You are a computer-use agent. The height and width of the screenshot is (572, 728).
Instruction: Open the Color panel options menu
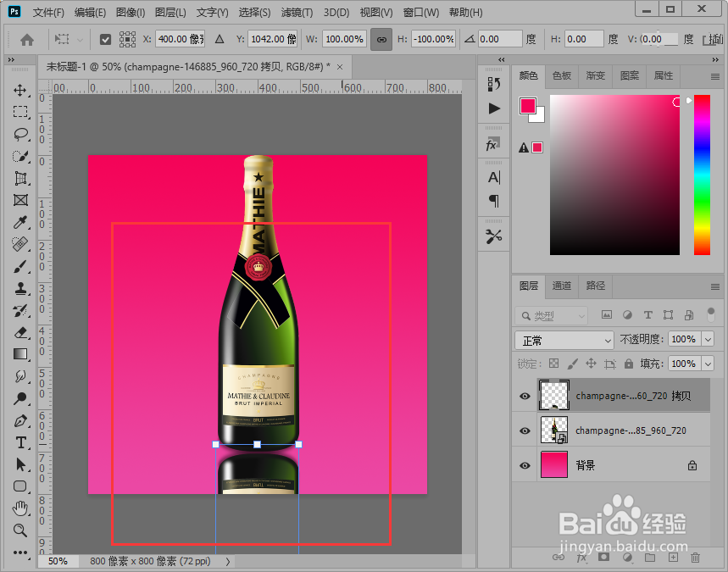(x=715, y=76)
